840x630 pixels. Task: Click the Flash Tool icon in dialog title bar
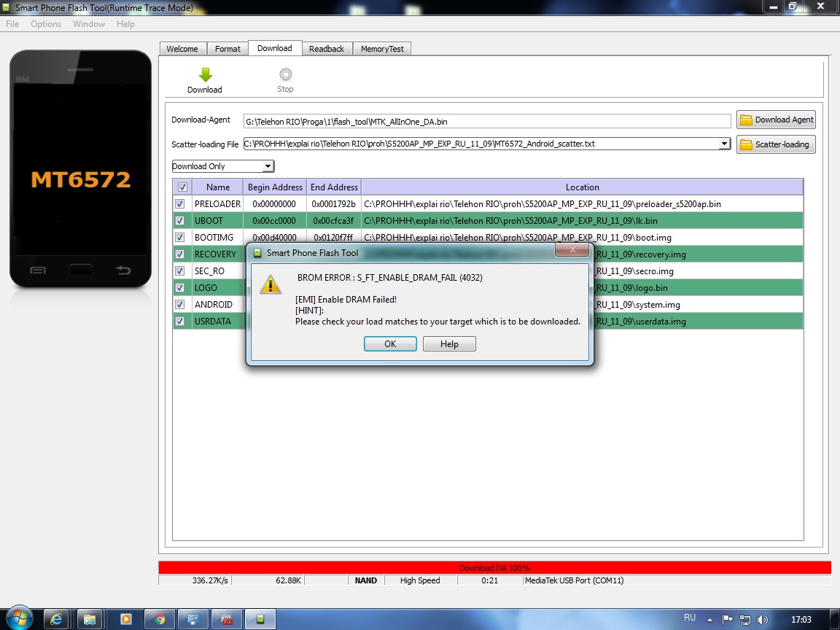tap(257, 253)
